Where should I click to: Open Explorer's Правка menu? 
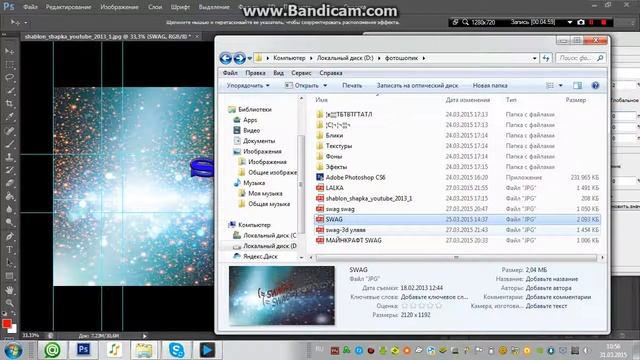(256, 73)
